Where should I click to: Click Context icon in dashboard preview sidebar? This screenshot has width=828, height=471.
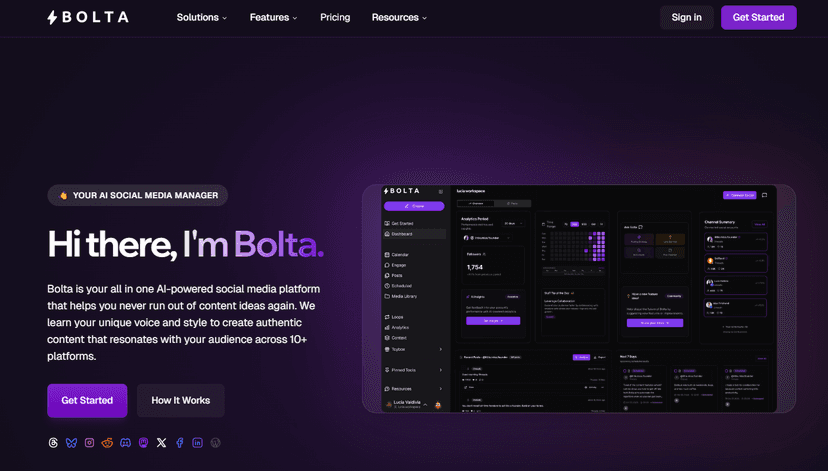(x=387, y=338)
